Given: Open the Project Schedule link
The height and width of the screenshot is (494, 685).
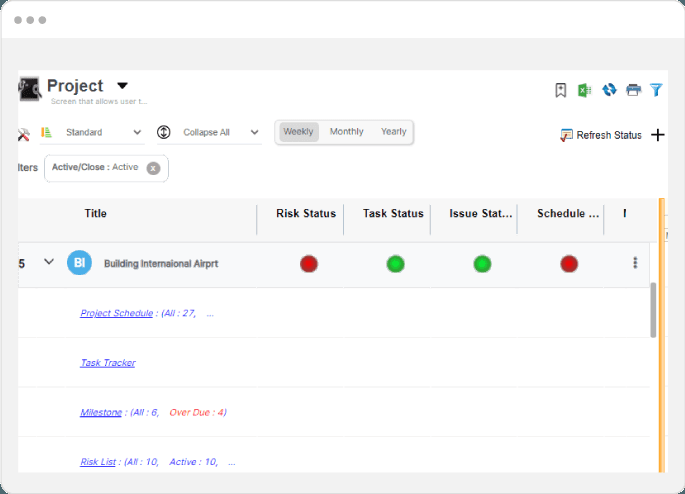Looking at the screenshot, I should tap(117, 313).
